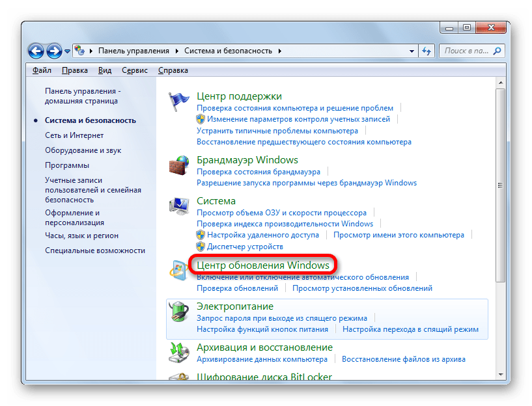Screen dimensions: 532x406
Task: Click the Forward navigation arrow button
Action: tap(54, 50)
